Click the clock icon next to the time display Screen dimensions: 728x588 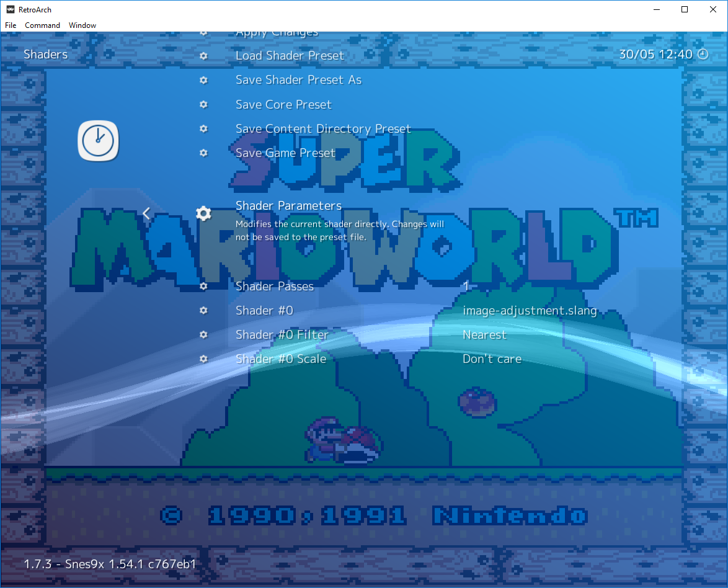point(703,54)
